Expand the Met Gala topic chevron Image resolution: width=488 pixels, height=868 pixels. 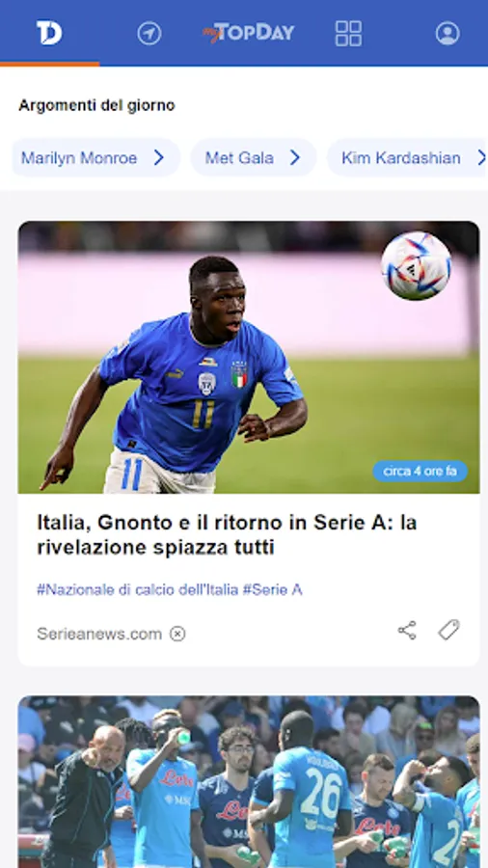(x=295, y=158)
